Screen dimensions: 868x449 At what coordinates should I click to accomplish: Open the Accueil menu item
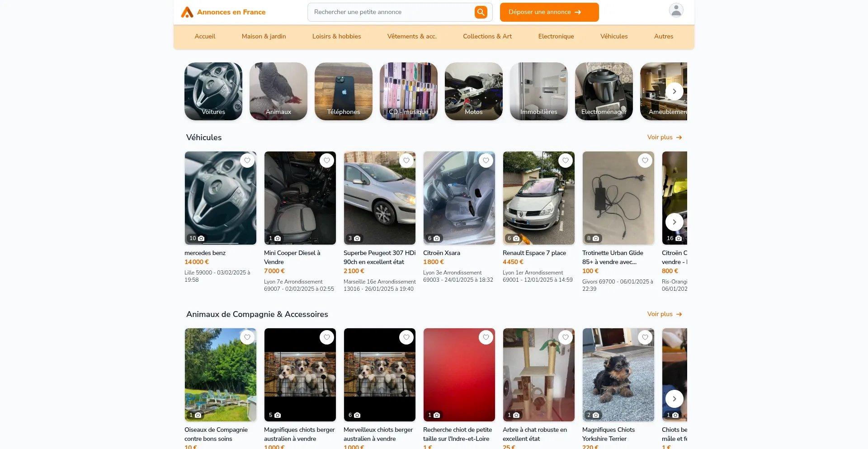[205, 37]
